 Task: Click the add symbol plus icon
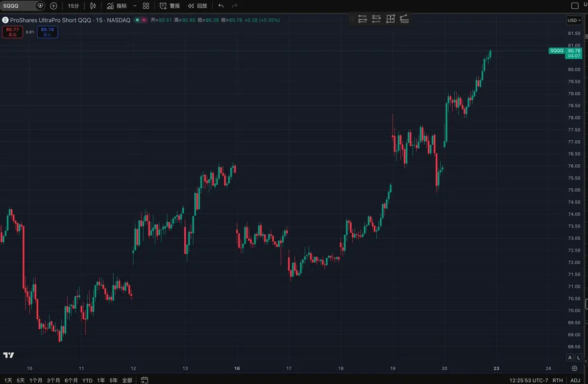pyautogui.click(x=53, y=6)
